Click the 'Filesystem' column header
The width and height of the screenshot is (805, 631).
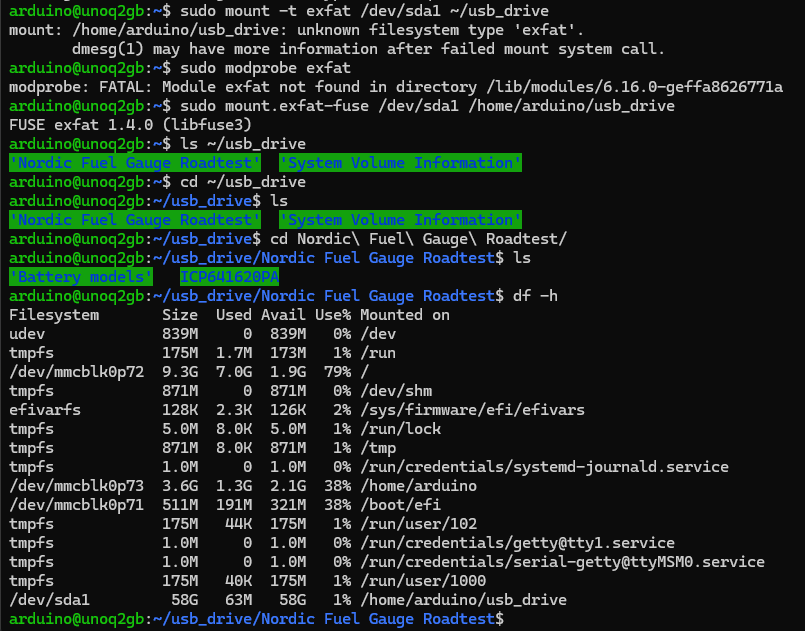pyautogui.click(x=54, y=315)
